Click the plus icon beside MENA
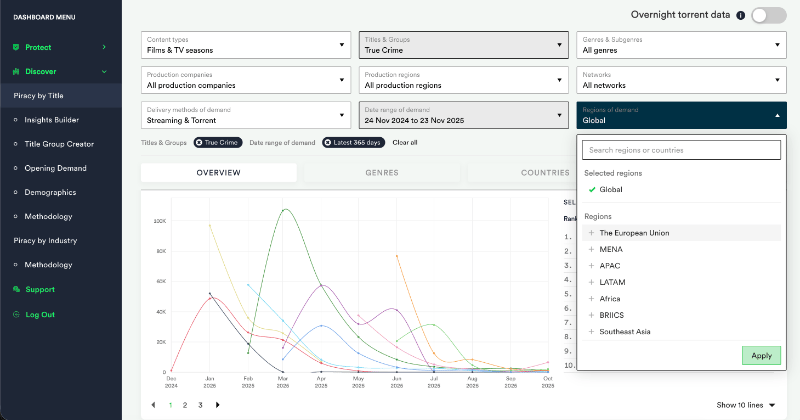This screenshot has width=800, height=420. pyautogui.click(x=591, y=249)
